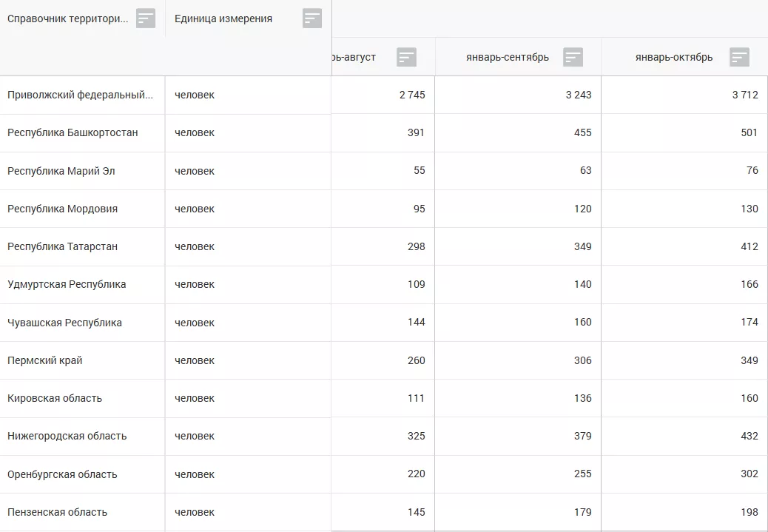This screenshot has width=768, height=532.
Task: Click value 3 712 in январь-октябрь column
Action: point(744,95)
